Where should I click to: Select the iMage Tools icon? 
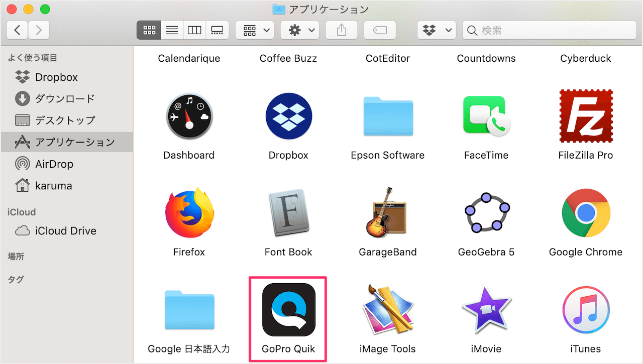388,310
